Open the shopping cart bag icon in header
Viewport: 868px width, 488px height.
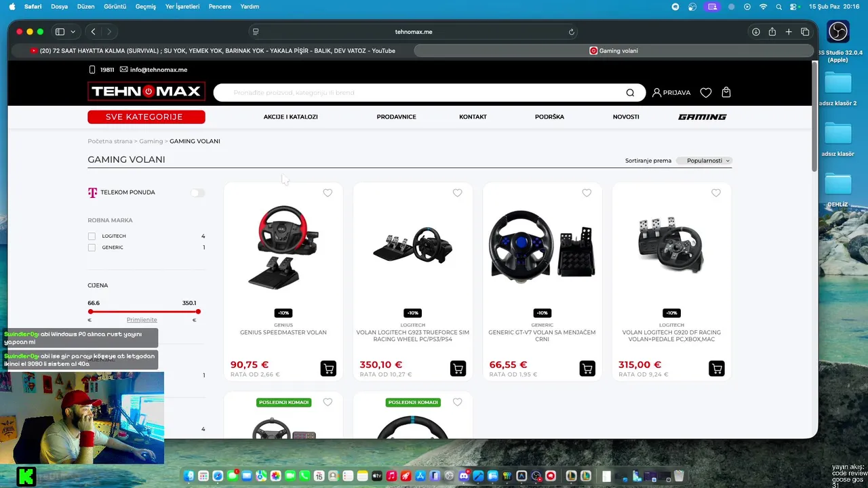point(726,92)
